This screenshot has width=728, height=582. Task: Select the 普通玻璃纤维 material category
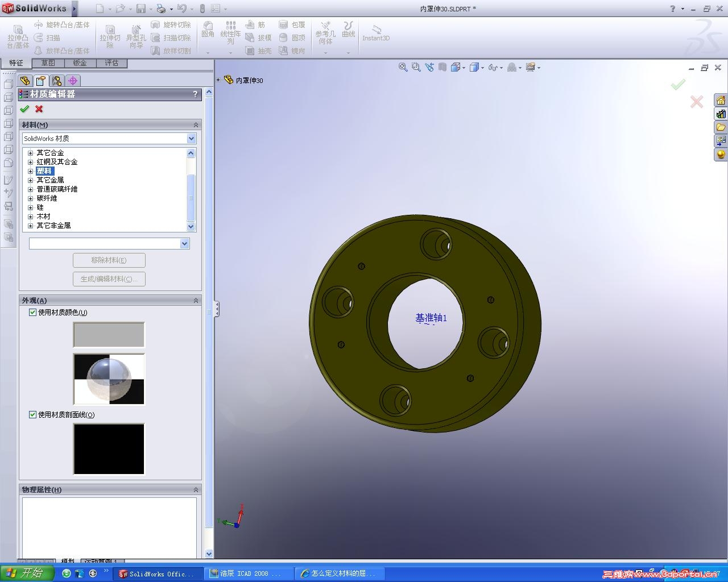tap(57, 189)
